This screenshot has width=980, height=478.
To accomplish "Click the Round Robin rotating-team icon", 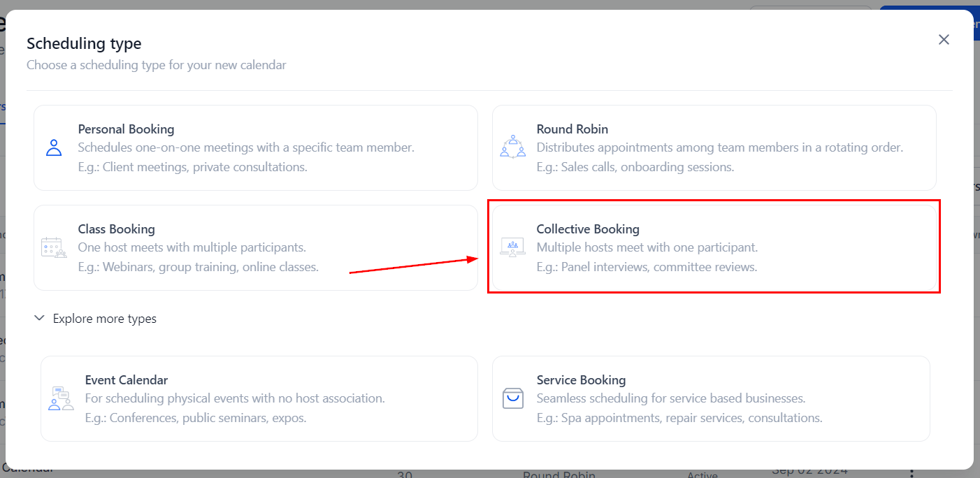I will pos(512,147).
